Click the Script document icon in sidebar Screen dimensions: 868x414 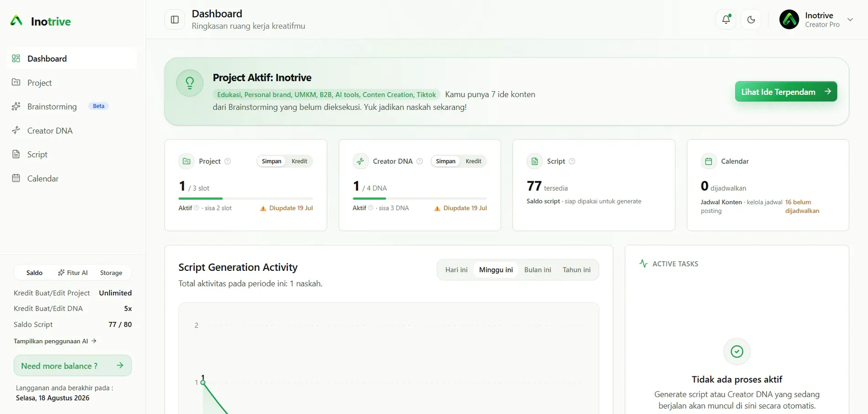coord(16,154)
